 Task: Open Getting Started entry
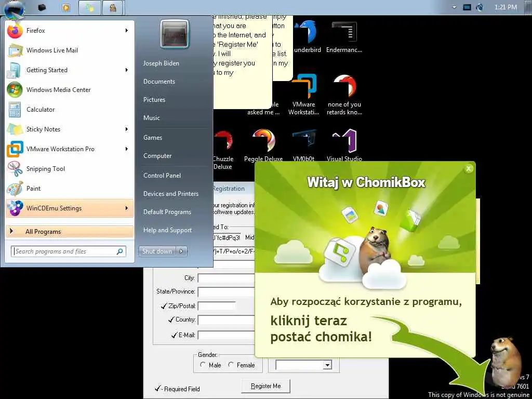(70, 70)
